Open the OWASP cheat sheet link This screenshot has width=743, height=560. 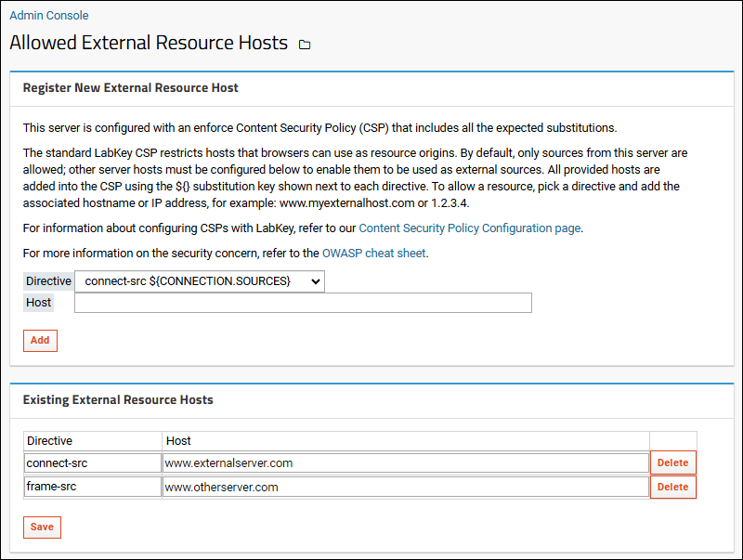374,253
